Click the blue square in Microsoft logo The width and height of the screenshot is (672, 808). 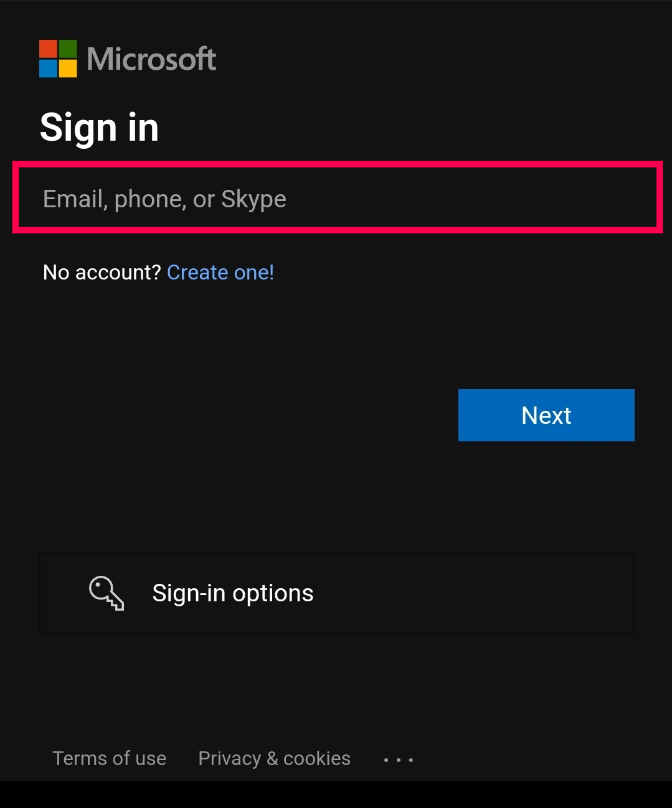[49, 68]
